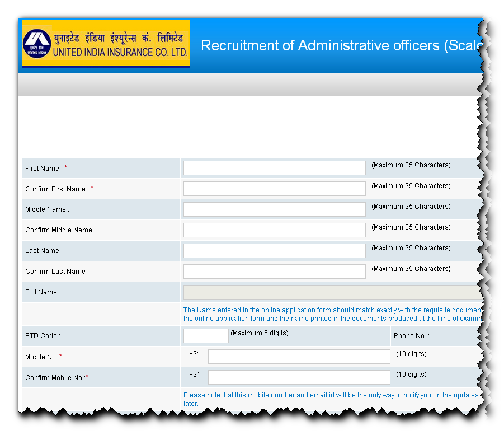Click the First Name input field
This screenshot has width=504, height=435.
point(274,167)
